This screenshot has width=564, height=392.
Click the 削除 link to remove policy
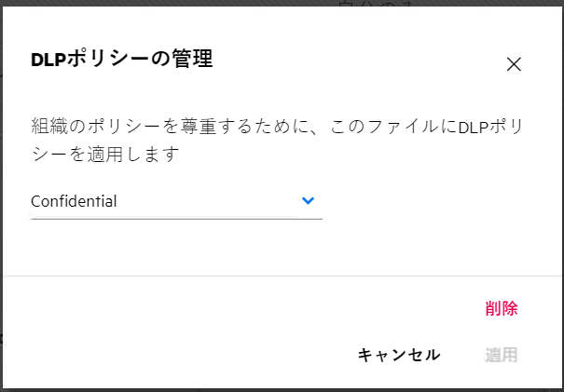pos(502,308)
